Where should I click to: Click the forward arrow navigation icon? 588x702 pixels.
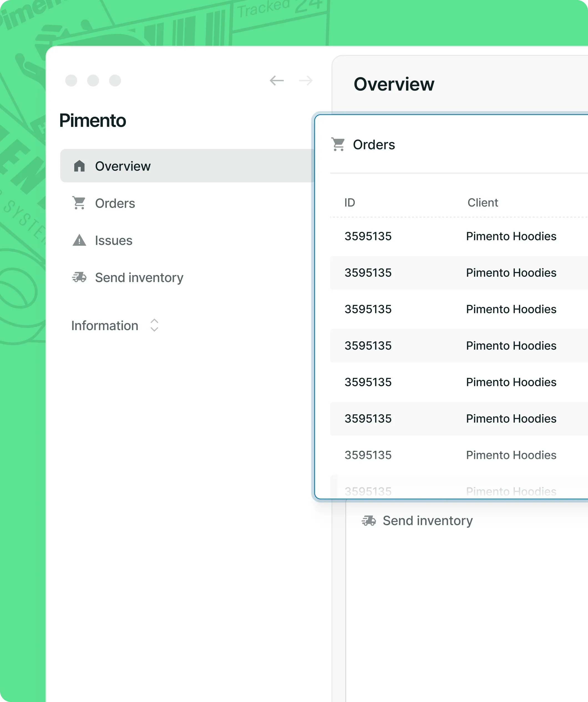[306, 81]
